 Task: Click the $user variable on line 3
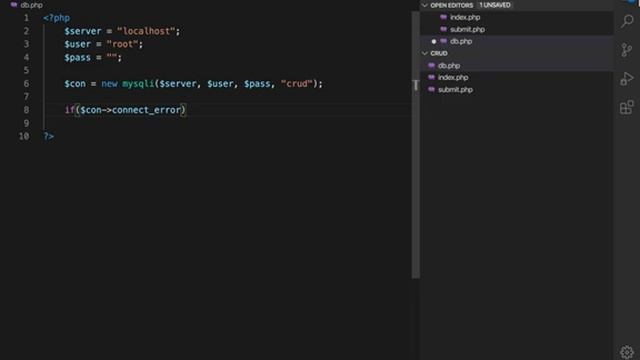(78, 44)
